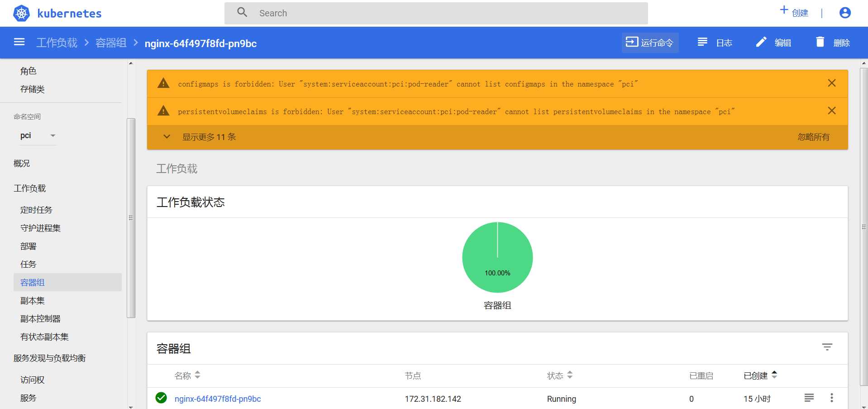Image resolution: width=868 pixels, height=409 pixels.
Task: Go to 工作负载 breadcrumb
Action: [x=57, y=43]
